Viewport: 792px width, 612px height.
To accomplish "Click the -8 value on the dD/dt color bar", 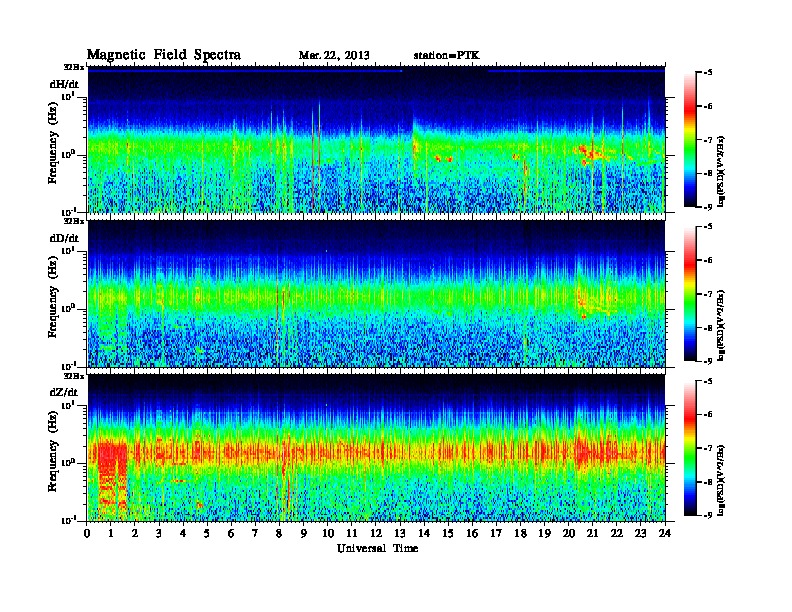I will click(x=708, y=328).
